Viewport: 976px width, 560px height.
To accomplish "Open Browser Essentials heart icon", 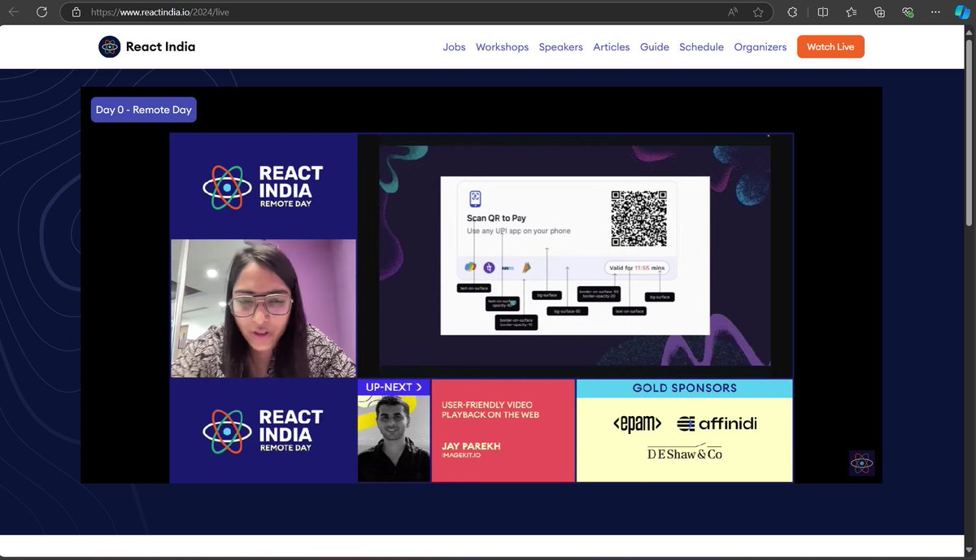I will [908, 12].
